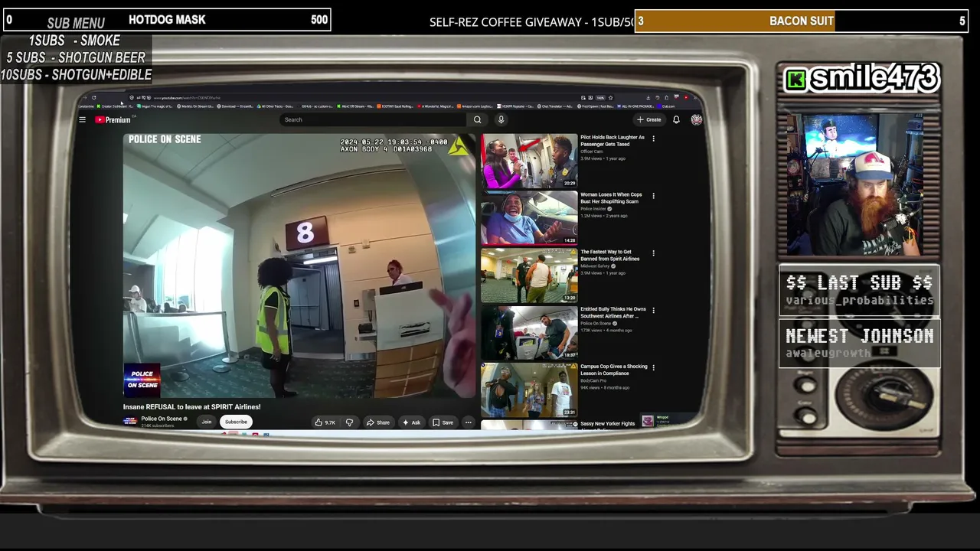Image resolution: width=980 pixels, height=551 pixels.
Task: Click the smile473 streamer name
Action: pos(874,78)
